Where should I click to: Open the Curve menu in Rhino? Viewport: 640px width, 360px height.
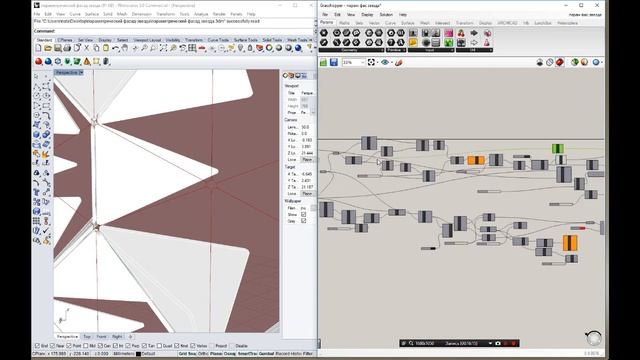click(x=75, y=14)
